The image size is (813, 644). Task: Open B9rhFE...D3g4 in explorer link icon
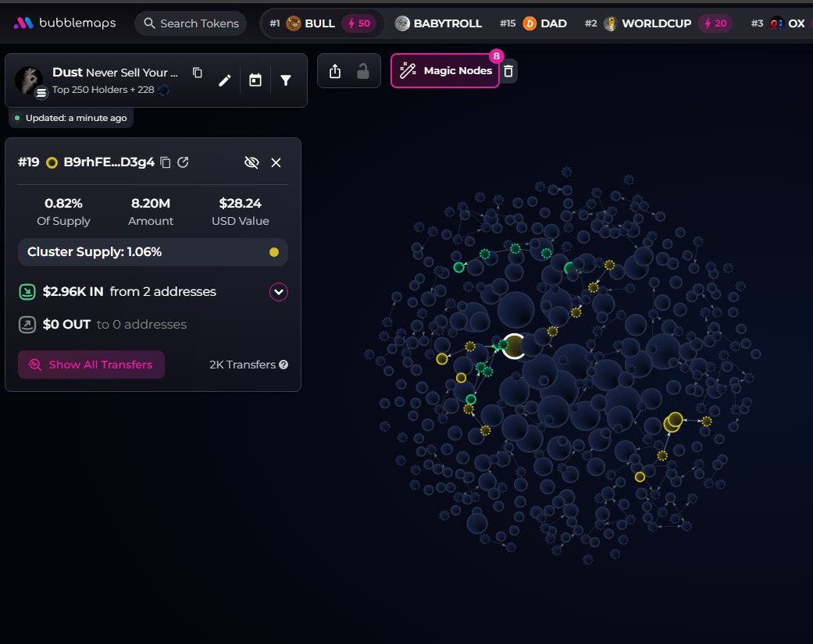pos(183,162)
